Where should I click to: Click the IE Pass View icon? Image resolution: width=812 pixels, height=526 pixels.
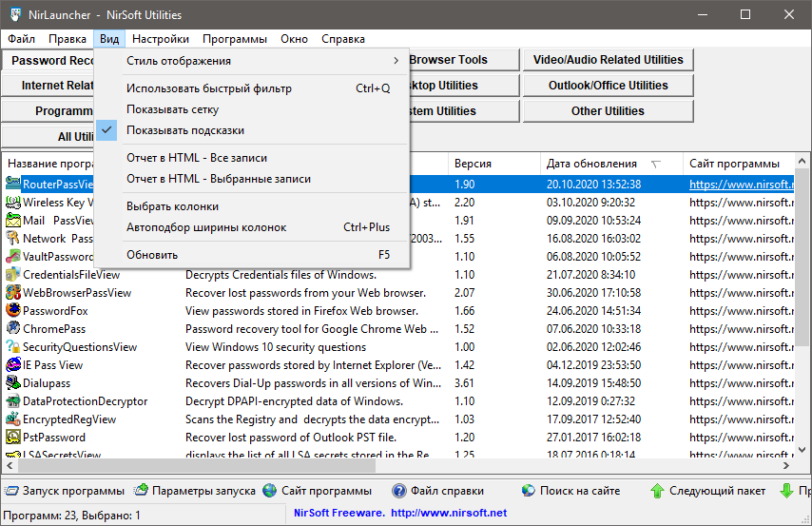(x=13, y=364)
